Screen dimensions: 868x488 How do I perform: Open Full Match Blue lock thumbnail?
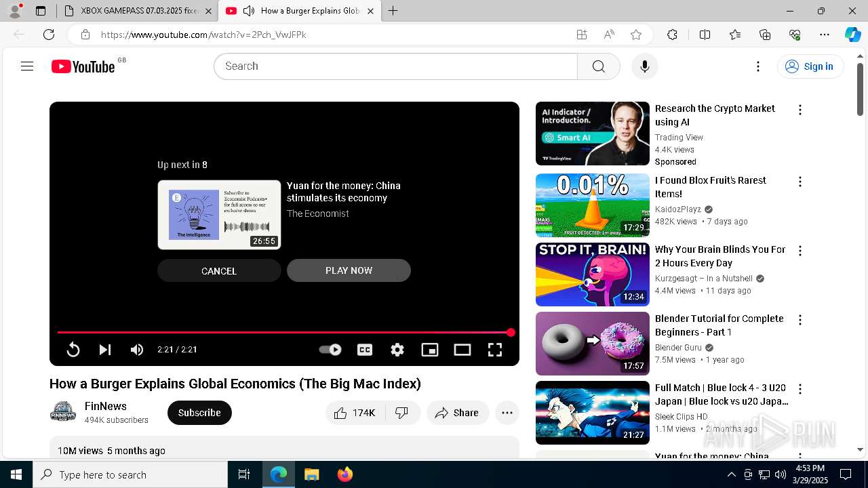pyautogui.click(x=593, y=413)
